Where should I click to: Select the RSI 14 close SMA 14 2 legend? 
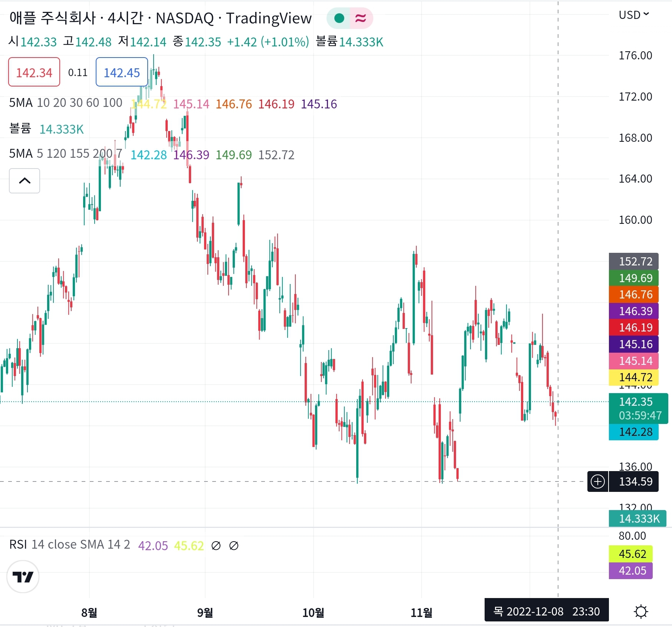click(x=70, y=545)
